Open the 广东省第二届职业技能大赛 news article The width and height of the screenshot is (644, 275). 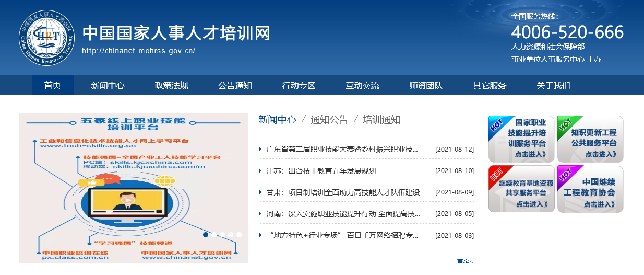point(342,150)
